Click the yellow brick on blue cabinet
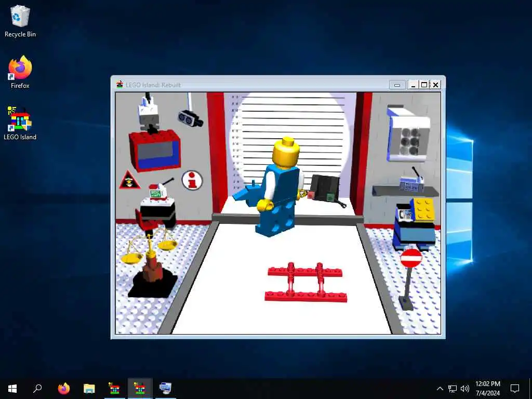The height and width of the screenshot is (399, 532). coord(423,209)
